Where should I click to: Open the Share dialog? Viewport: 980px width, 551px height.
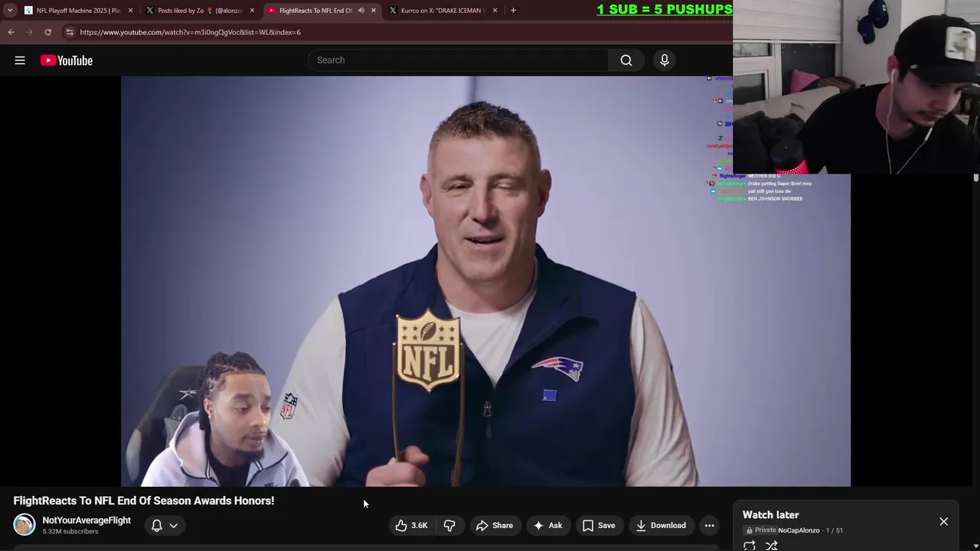495,526
